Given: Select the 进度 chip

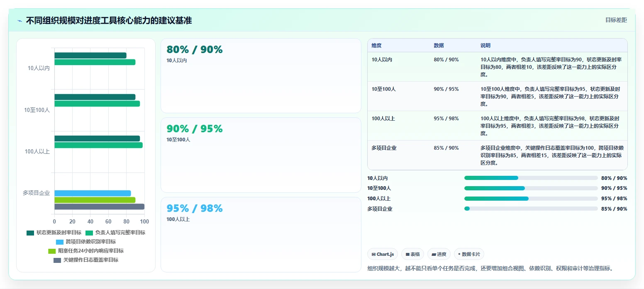Looking at the screenshot, I should (439, 254).
